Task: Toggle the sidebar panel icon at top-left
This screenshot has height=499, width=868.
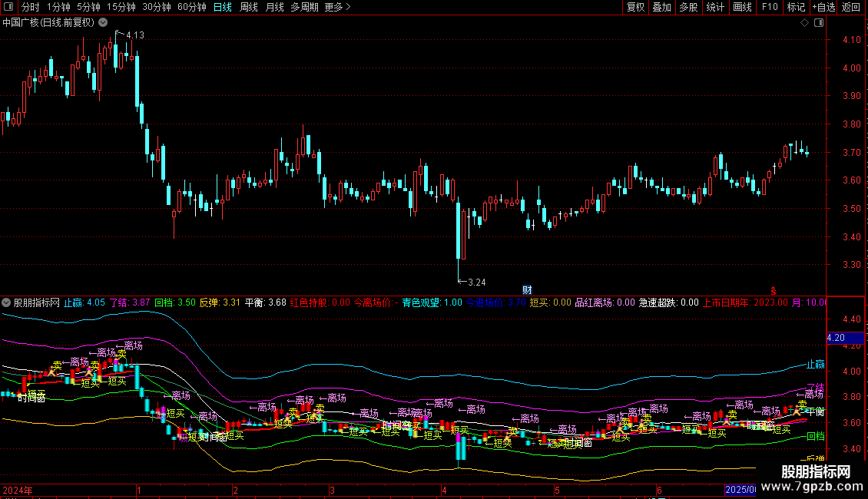Action: point(8,7)
